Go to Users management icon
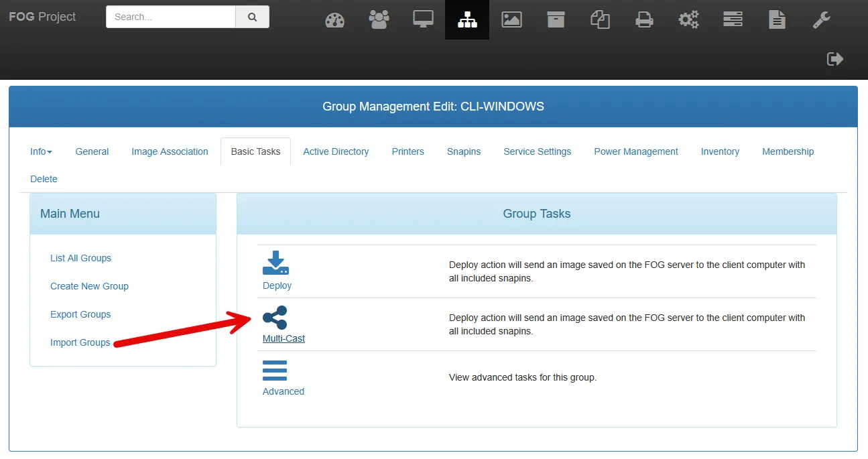The height and width of the screenshot is (459, 868). (x=379, y=20)
